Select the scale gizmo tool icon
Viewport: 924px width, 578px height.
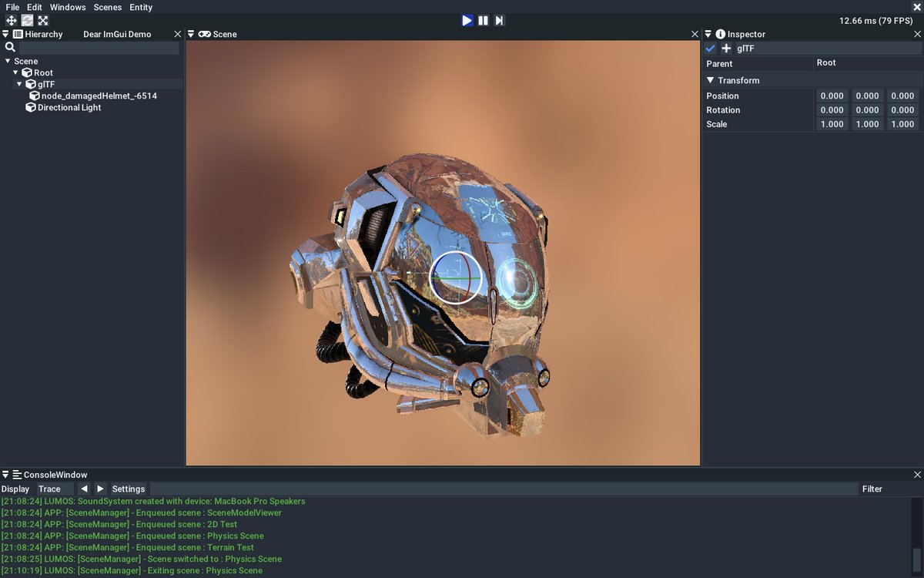[42, 20]
